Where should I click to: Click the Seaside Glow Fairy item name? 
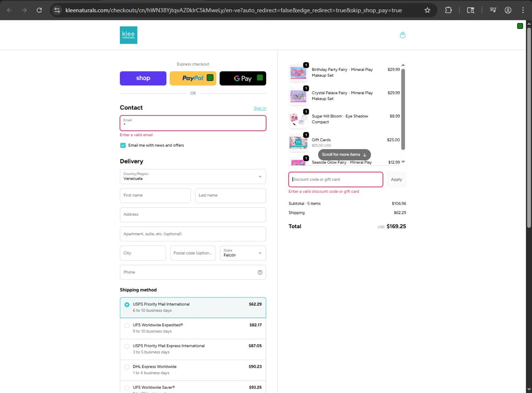pyautogui.click(x=342, y=162)
